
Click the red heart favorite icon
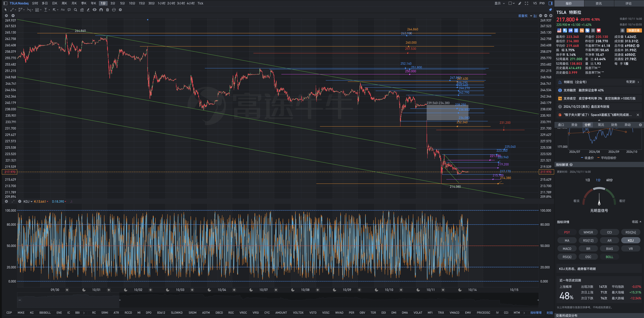(599, 30)
